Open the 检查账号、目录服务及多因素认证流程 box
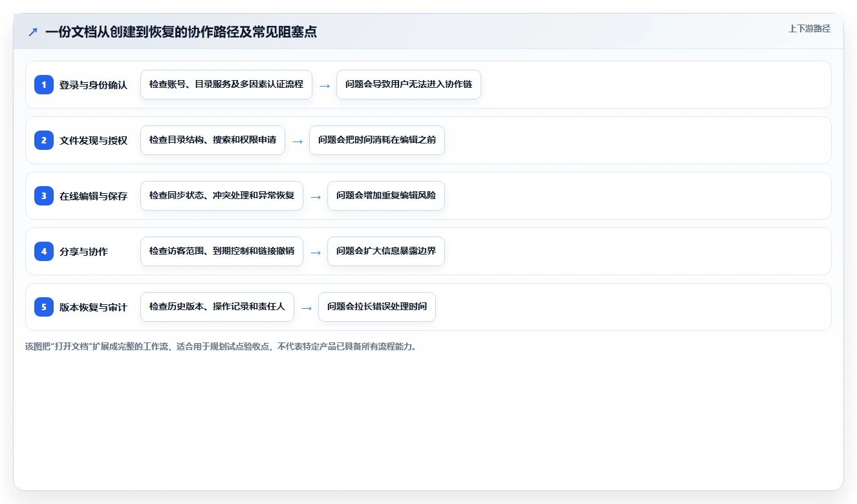Screen dimensions: 857x504 coord(226,85)
